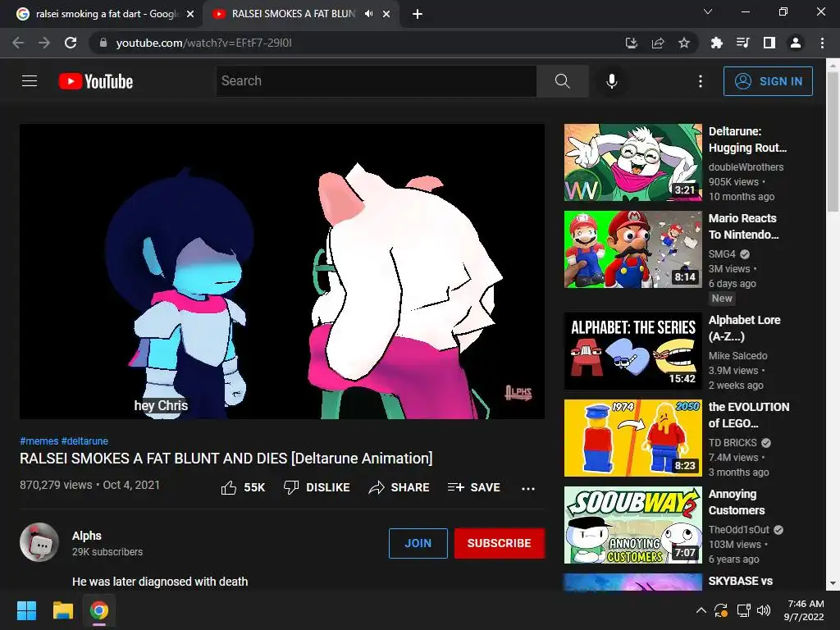
Task: Open Chrome three-dot menu
Action: (x=822, y=43)
